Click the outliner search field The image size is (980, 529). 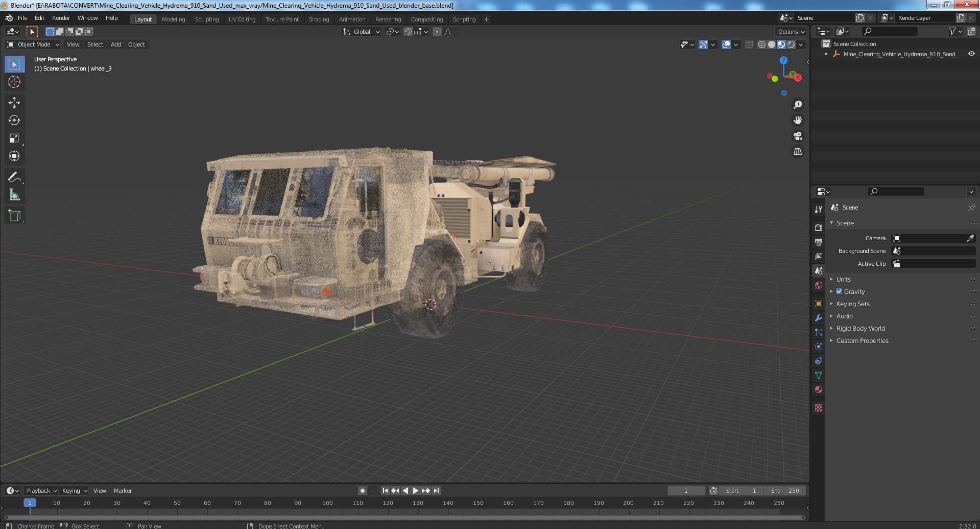click(889, 32)
